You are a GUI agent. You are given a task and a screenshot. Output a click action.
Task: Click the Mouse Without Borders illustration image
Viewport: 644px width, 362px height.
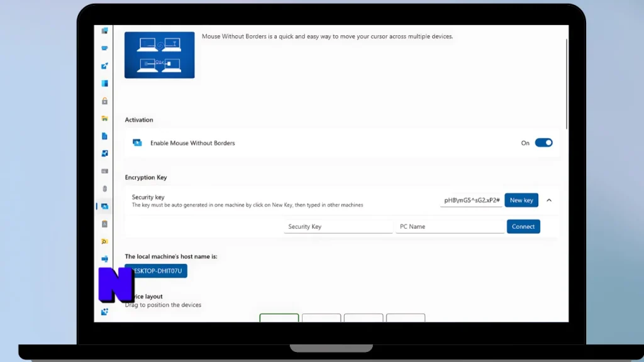point(159,55)
